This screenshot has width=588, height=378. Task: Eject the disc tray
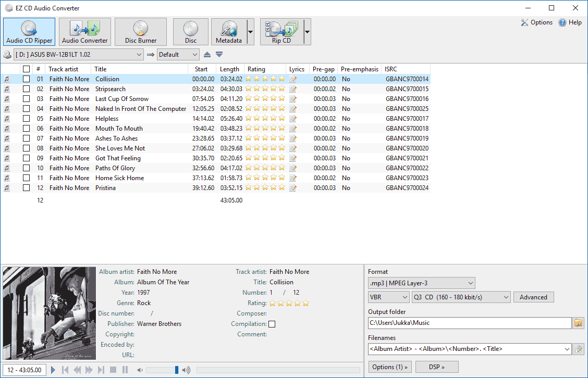207,55
